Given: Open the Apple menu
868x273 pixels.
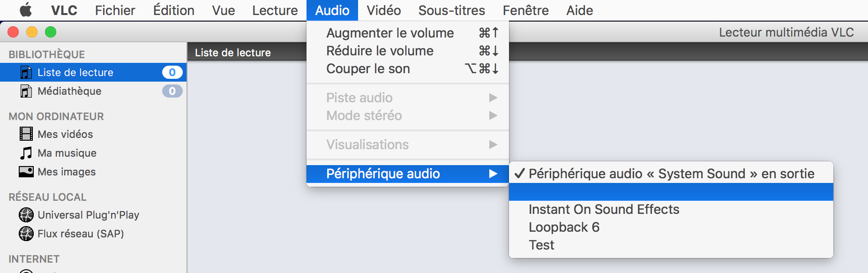Looking at the screenshot, I should [x=26, y=10].
